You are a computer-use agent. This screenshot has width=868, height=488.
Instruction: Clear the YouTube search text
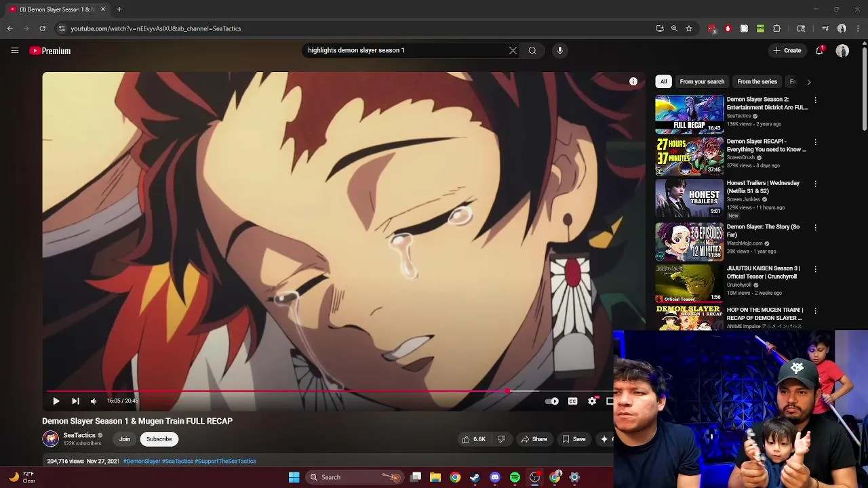(513, 50)
